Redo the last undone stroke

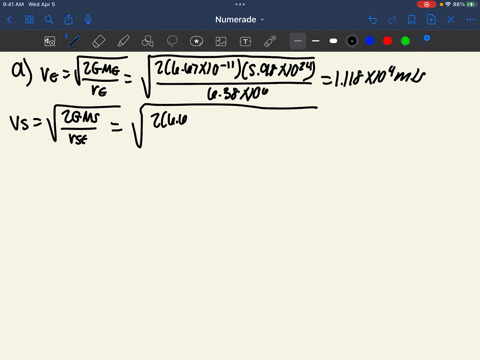tap(392, 20)
